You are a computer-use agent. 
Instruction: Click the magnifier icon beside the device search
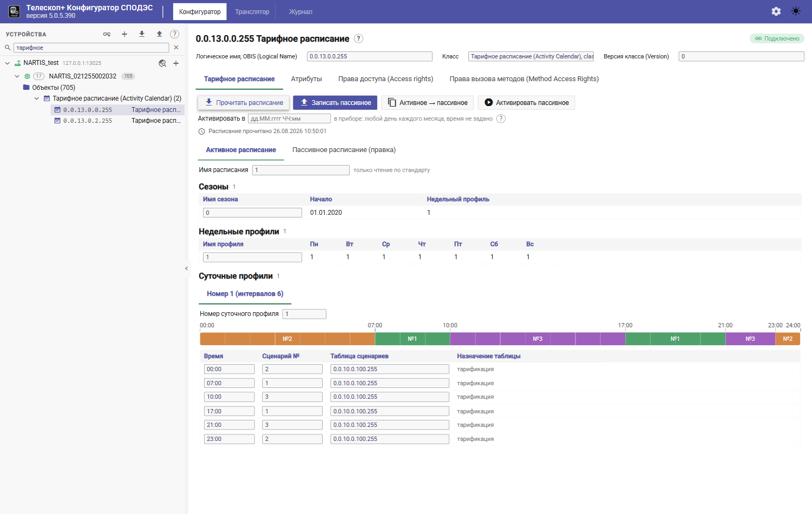pyautogui.click(x=8, y=48)
